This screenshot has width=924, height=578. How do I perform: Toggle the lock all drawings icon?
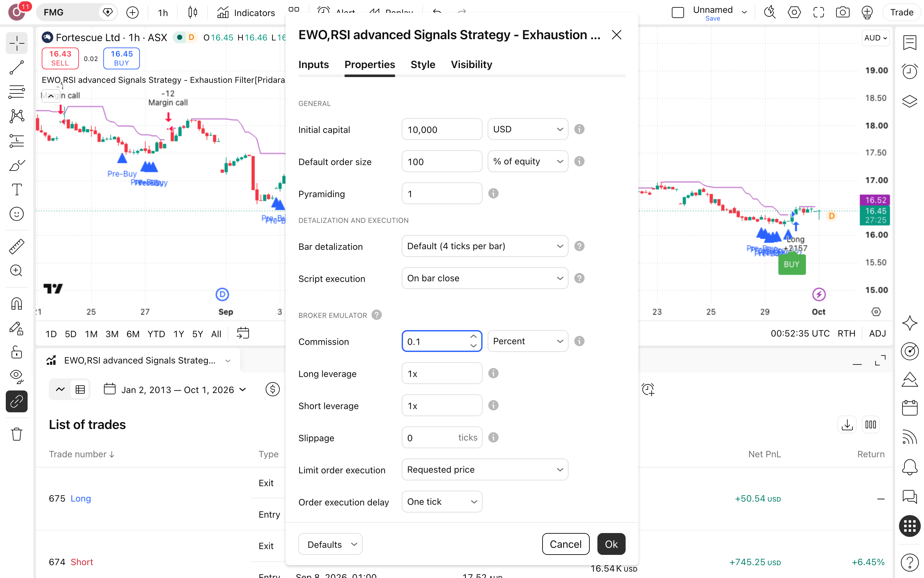click(x=16, y=352)
